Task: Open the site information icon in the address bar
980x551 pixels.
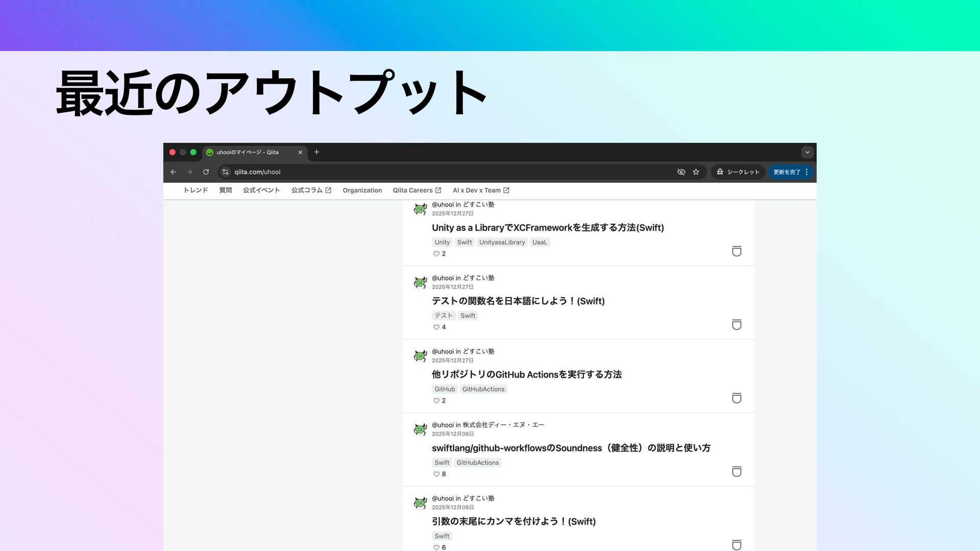Action: click(226, 172)
